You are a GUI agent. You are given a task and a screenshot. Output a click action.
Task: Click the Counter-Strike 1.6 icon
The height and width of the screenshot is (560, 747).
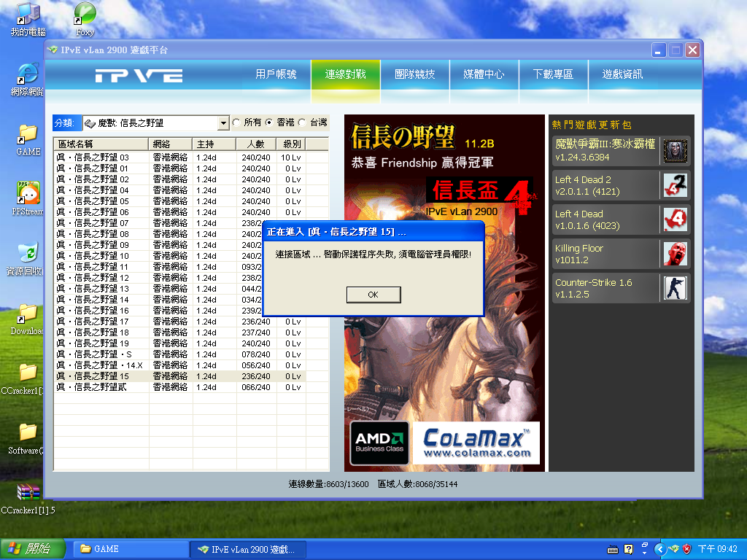coord(676,288)
